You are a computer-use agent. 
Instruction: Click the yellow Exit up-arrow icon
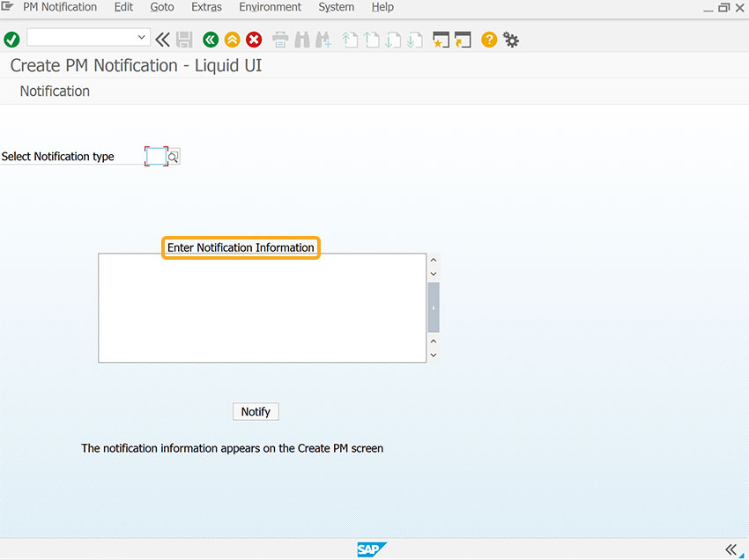coord(232,40)
